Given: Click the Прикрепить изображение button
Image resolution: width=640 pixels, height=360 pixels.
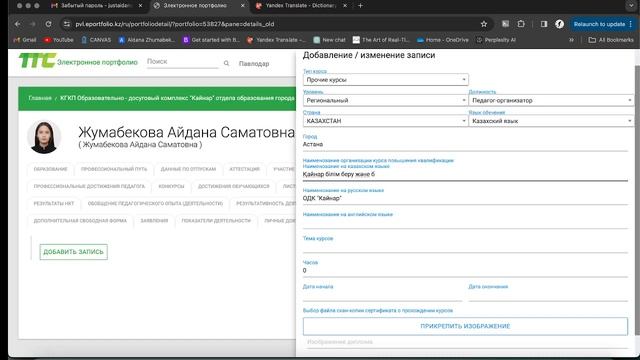Looking at the screenshot, I should pos(465,326).
